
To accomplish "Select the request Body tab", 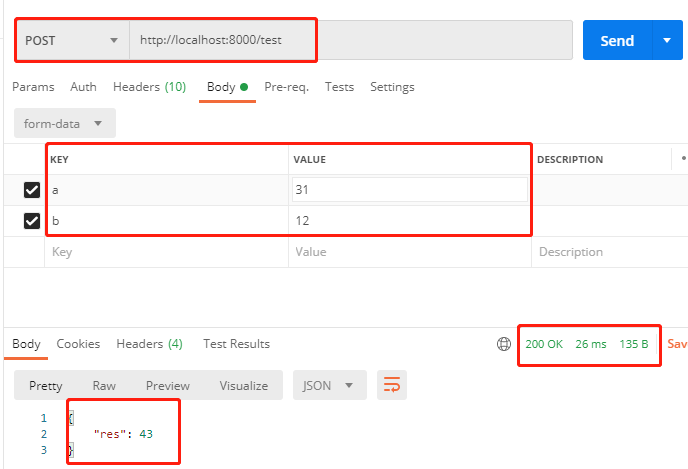I will click(x=227, y=87).
